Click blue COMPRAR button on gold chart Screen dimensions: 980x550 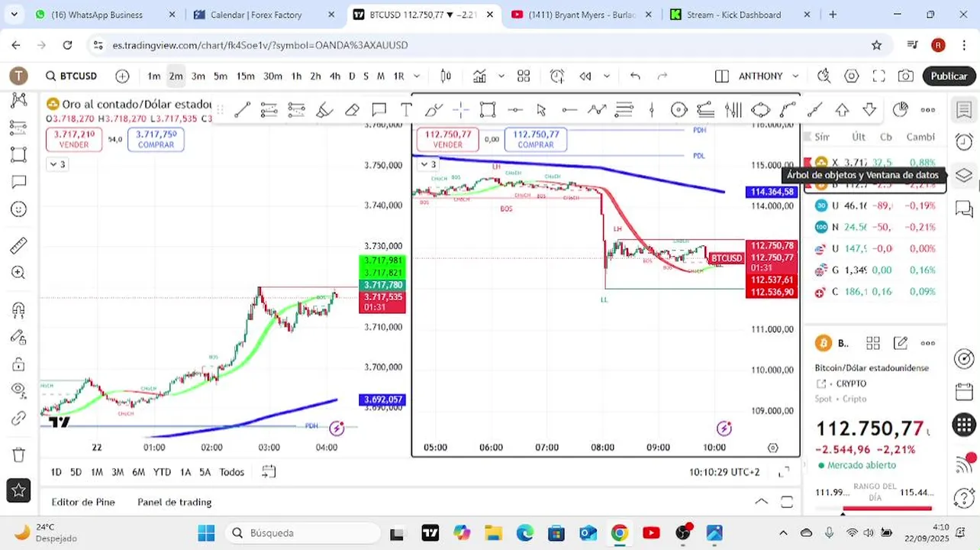coord(156,139)
